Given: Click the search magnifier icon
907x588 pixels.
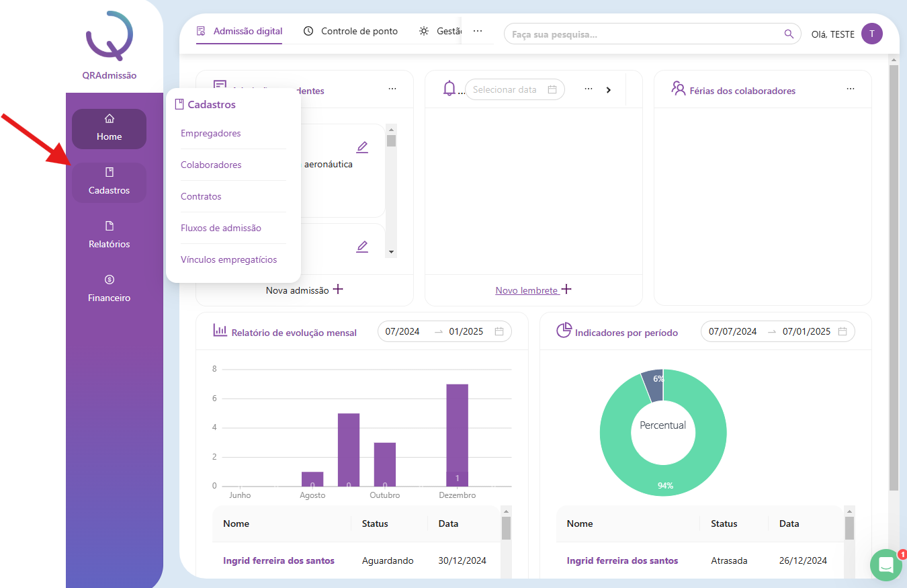Looking at the screenshot, I should [x=789, y=34].
